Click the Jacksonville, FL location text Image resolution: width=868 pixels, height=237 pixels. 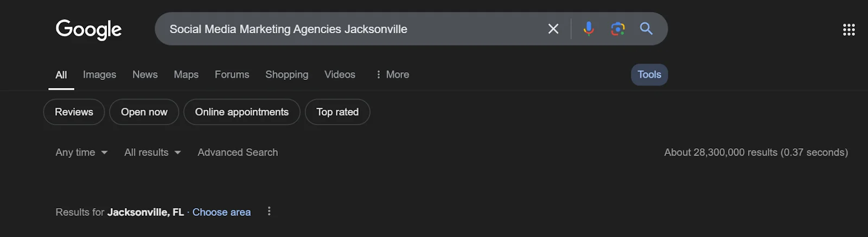point(145,212)
